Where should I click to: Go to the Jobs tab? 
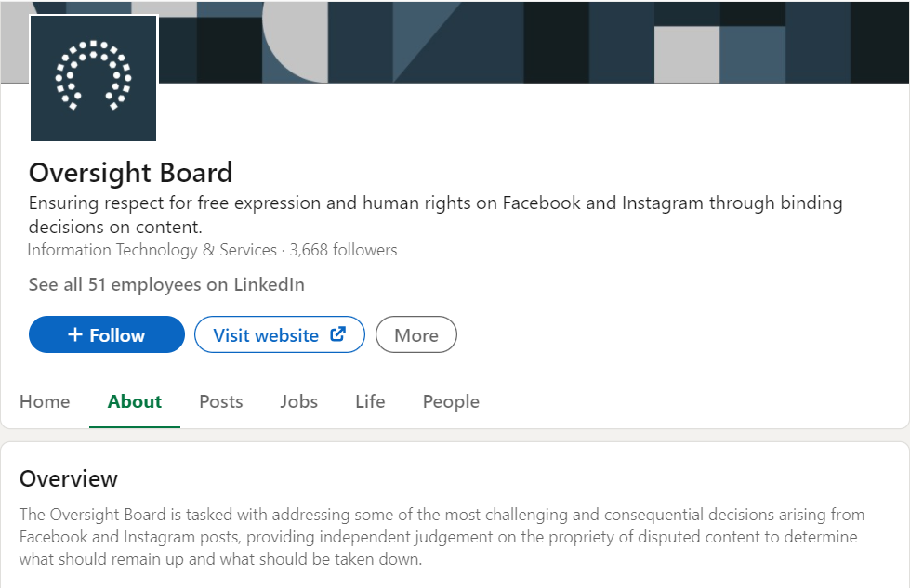(299, 401)
